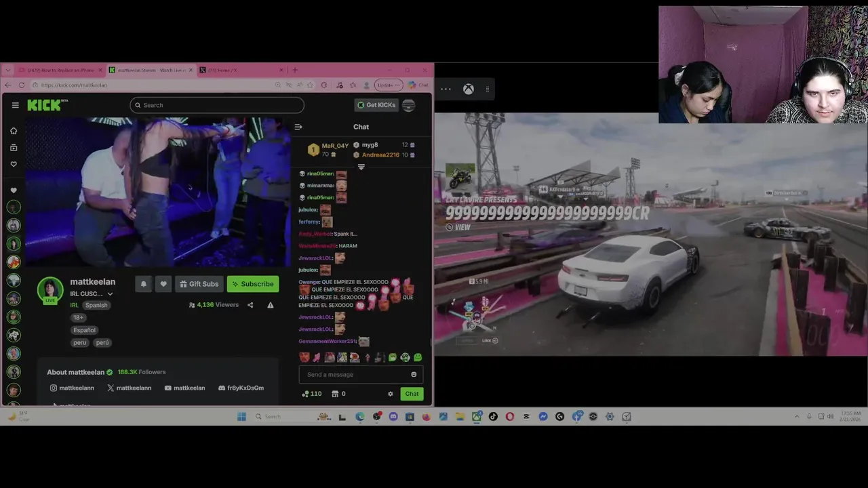Open the user profile avatar menu

(408, 105)
